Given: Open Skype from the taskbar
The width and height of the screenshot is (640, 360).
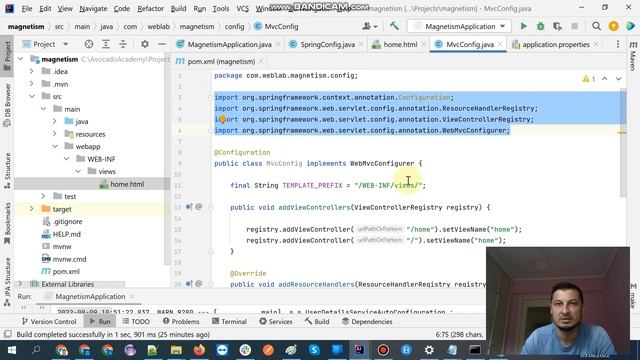Looking at the screenshot, I should pyautogui.click(x=314, y=350).
